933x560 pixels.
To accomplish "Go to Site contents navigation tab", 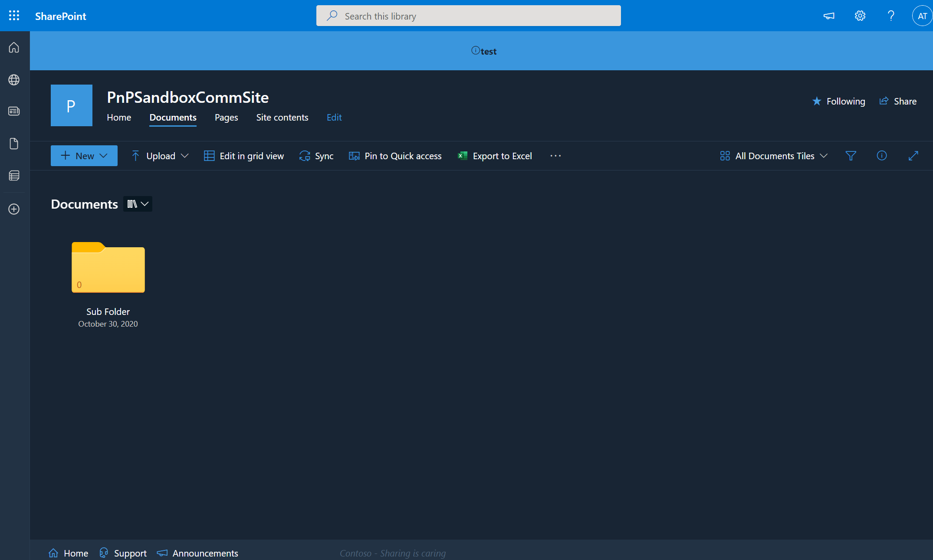I will tap(282, 118).
